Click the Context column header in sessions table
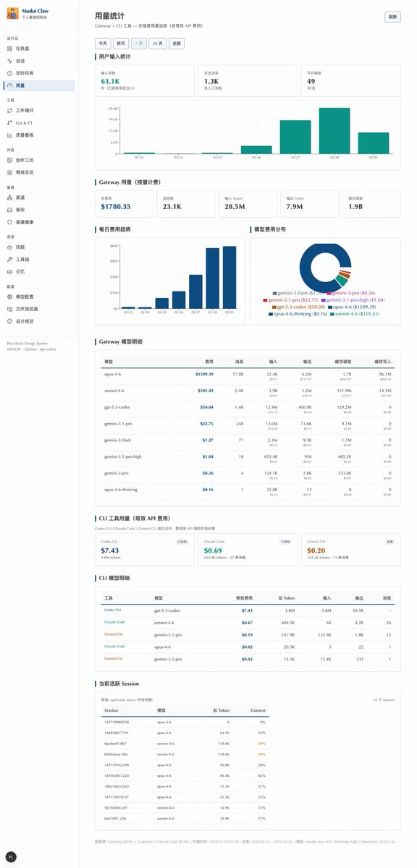 click(x=258, y=710)
